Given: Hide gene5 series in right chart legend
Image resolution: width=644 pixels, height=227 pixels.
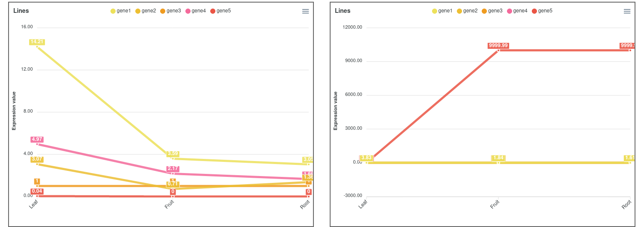Looking at the screenshot, I should [542, 11].
